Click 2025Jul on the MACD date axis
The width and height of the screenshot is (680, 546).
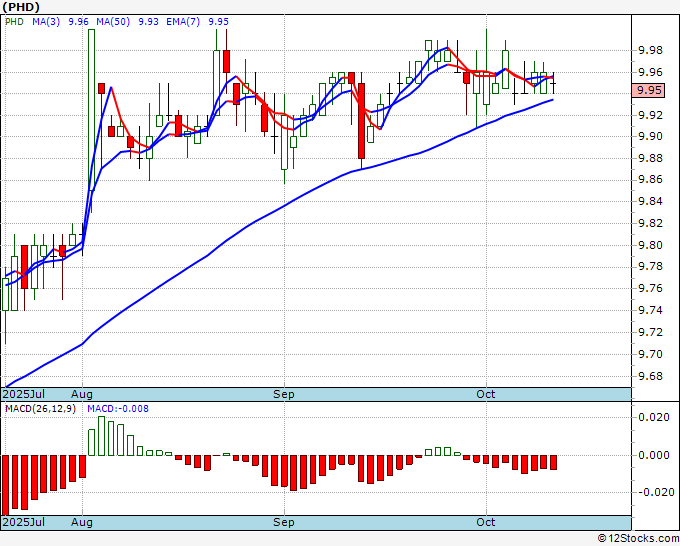[23, 522]
